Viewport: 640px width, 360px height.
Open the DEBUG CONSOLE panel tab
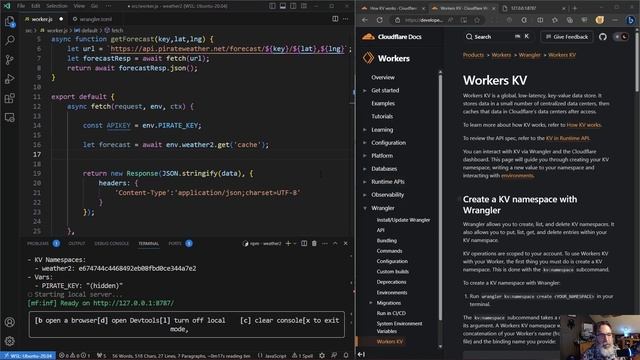coord(111,243)
